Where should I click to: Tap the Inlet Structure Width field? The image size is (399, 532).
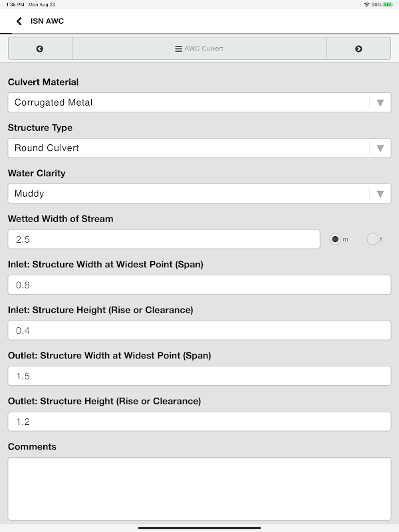(199, 285)
